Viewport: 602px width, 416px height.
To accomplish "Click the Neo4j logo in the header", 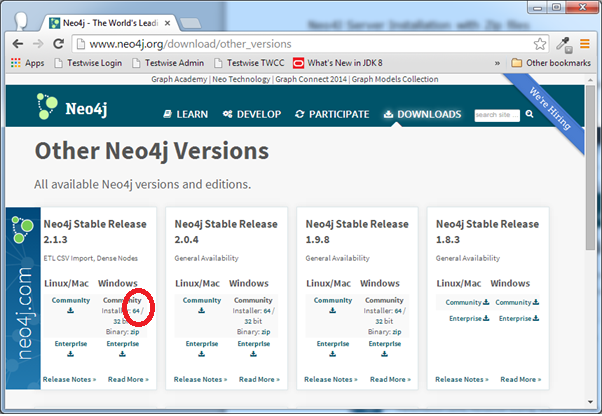I will click(x=72, y=106).
